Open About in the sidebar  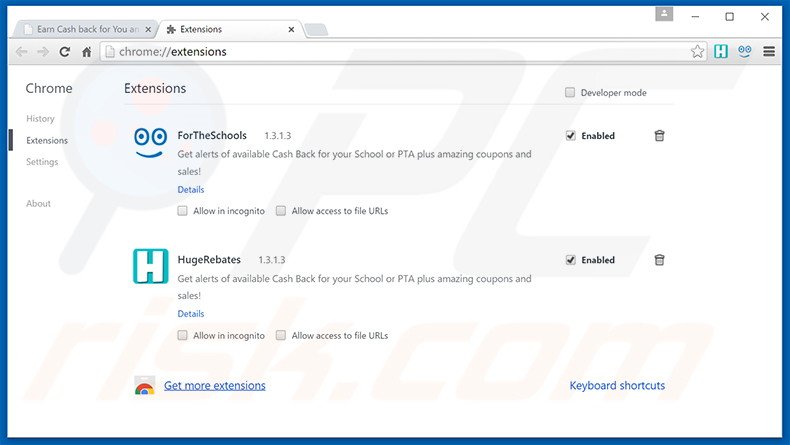tap(38, 204)
